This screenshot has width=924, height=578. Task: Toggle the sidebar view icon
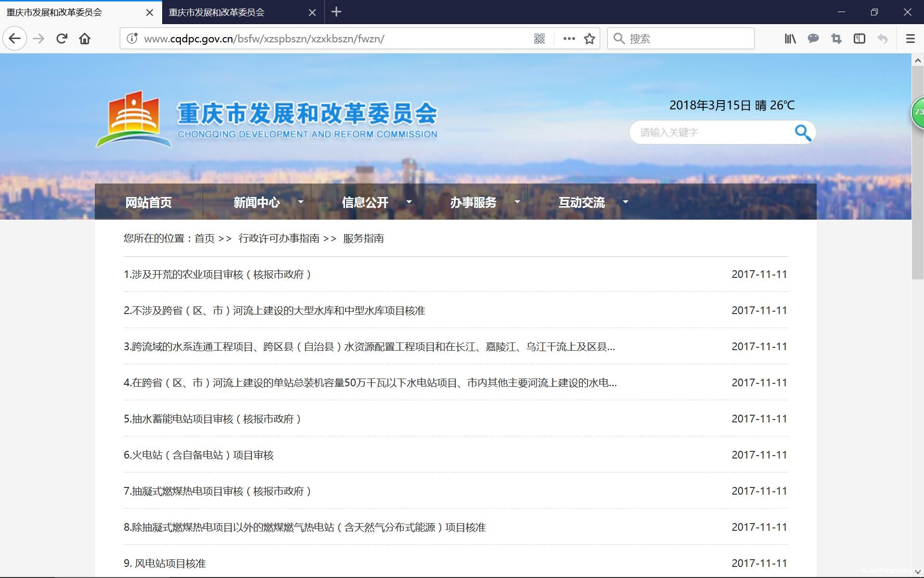click(x=859, y=39)
